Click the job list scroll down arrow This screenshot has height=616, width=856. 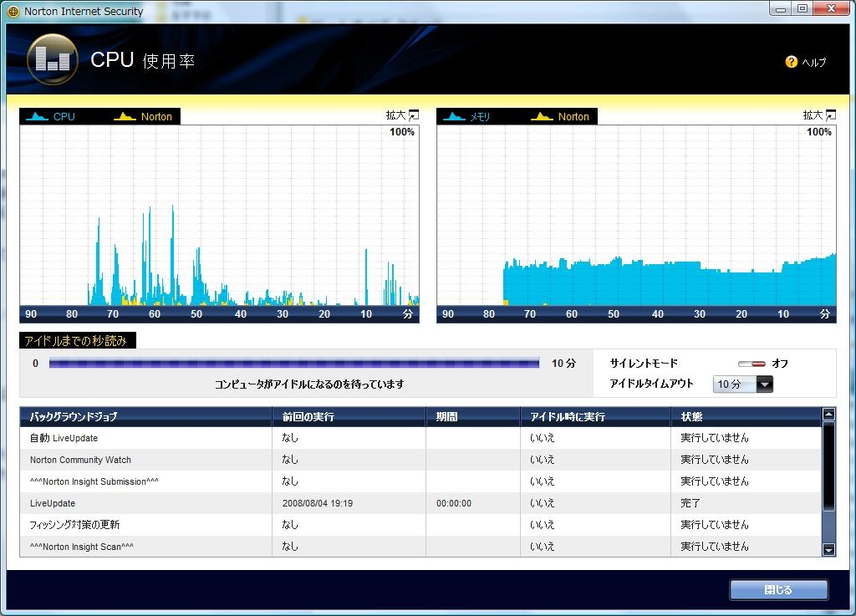pyautogui.click(x=828, y=549)
